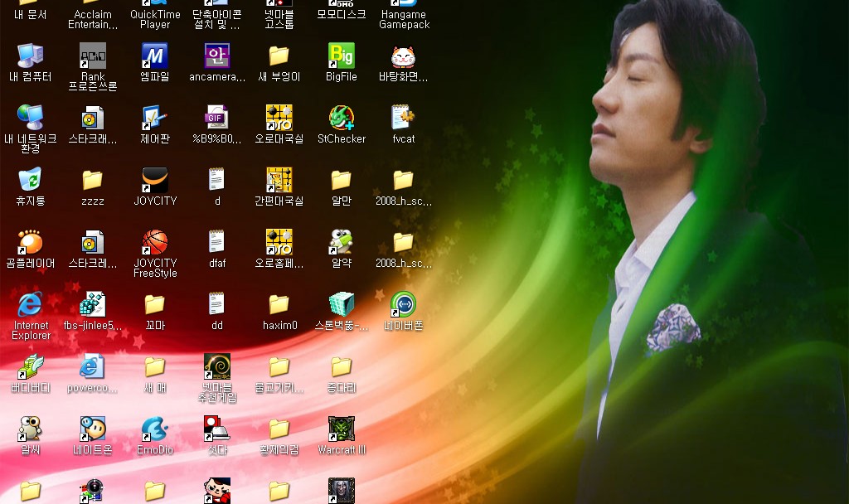
Task: Select the 물고기키... folder
Action: tap(279, 367)
